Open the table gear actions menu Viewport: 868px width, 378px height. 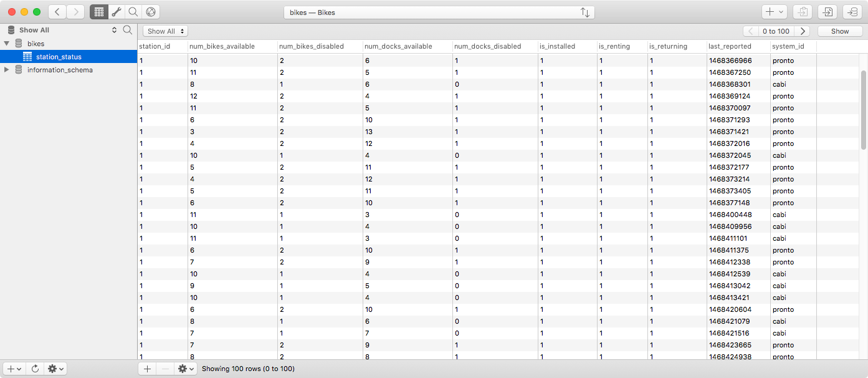(x=186, y=369)
